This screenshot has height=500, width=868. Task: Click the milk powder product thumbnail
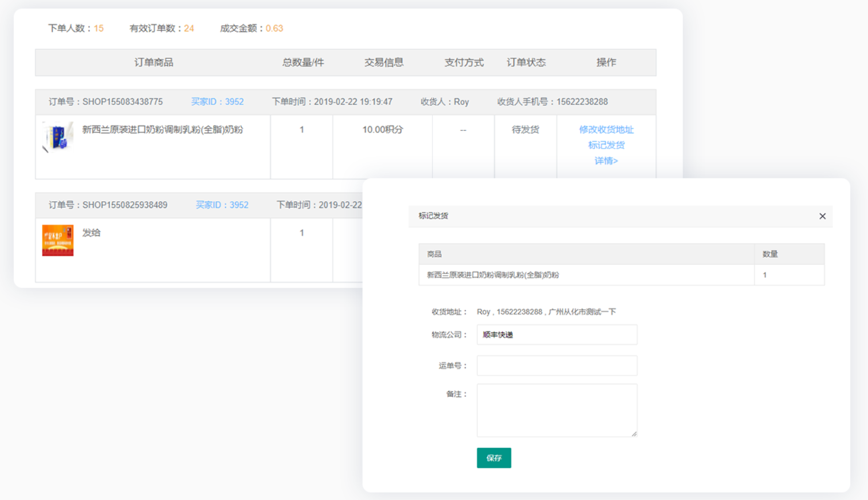58,137
